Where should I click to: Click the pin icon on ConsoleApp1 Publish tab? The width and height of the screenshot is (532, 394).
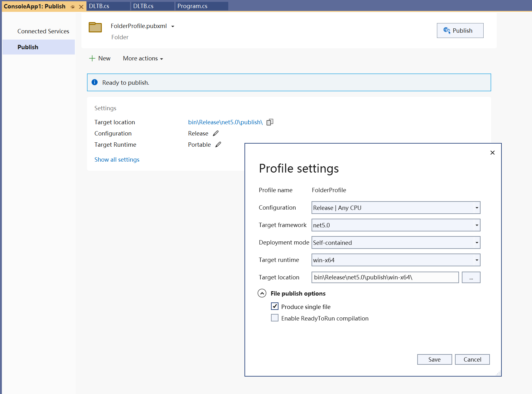tap(73, 7)
